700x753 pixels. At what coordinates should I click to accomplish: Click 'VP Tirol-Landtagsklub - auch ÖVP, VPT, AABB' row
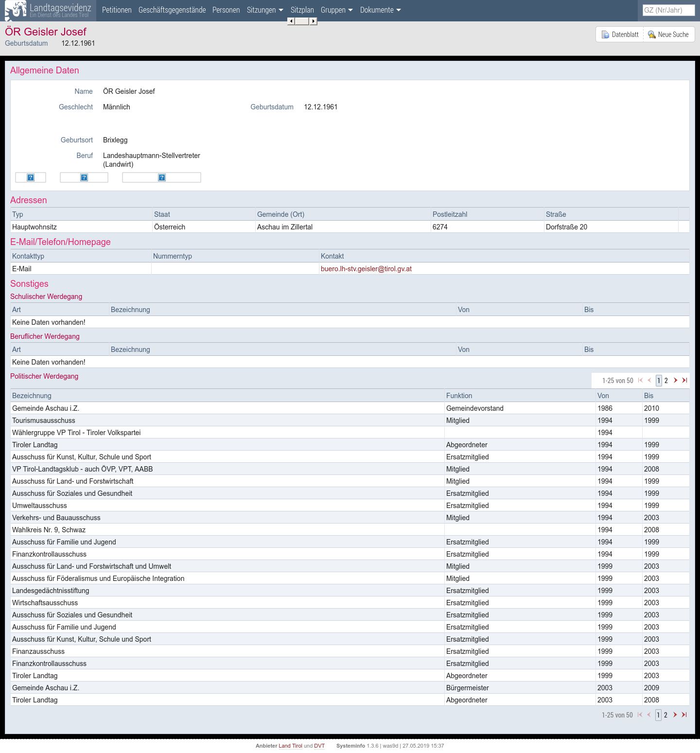click(350, 469)
